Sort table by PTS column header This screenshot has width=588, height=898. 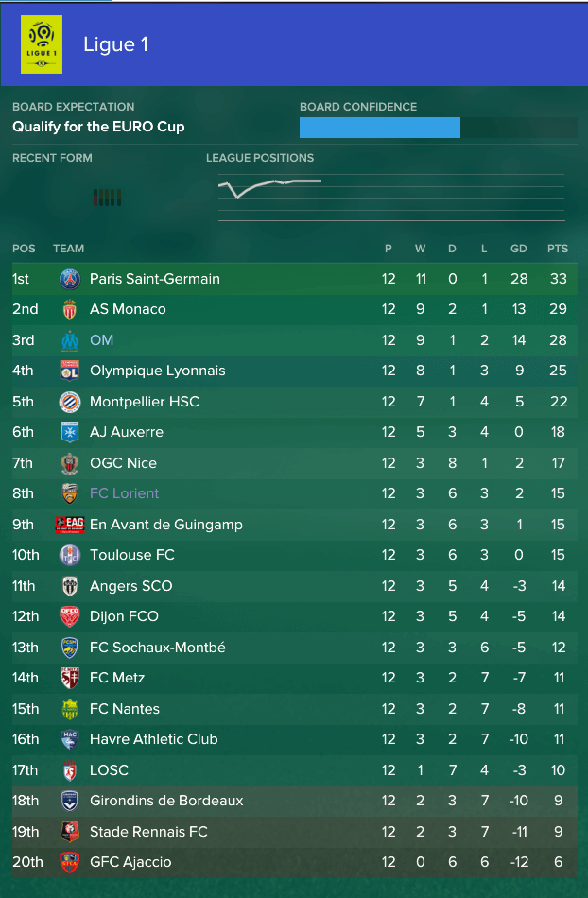tap(558, 249)
